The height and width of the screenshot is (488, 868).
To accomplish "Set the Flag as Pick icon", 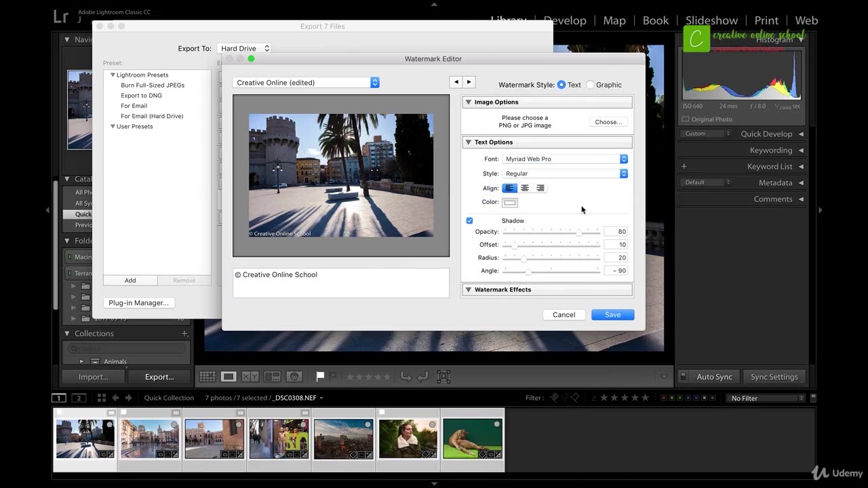I will click(320, 376).
